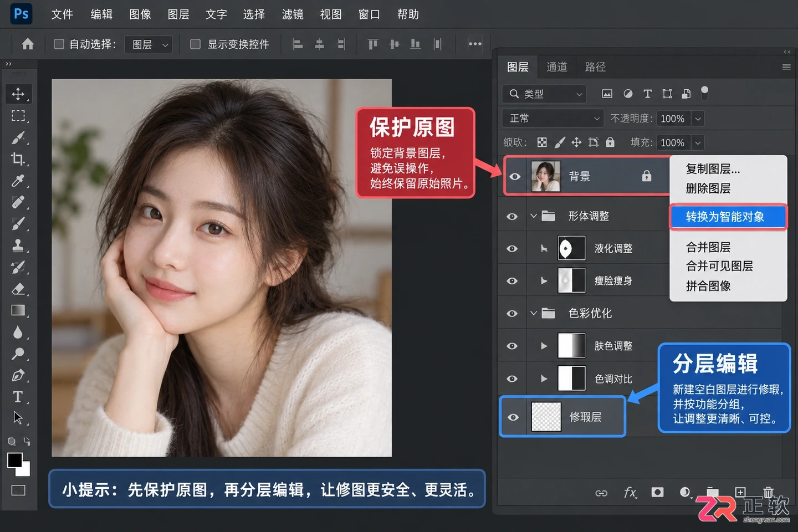Click the white background color swatch
Screen dimensions: 798x532
click(24, 470)
